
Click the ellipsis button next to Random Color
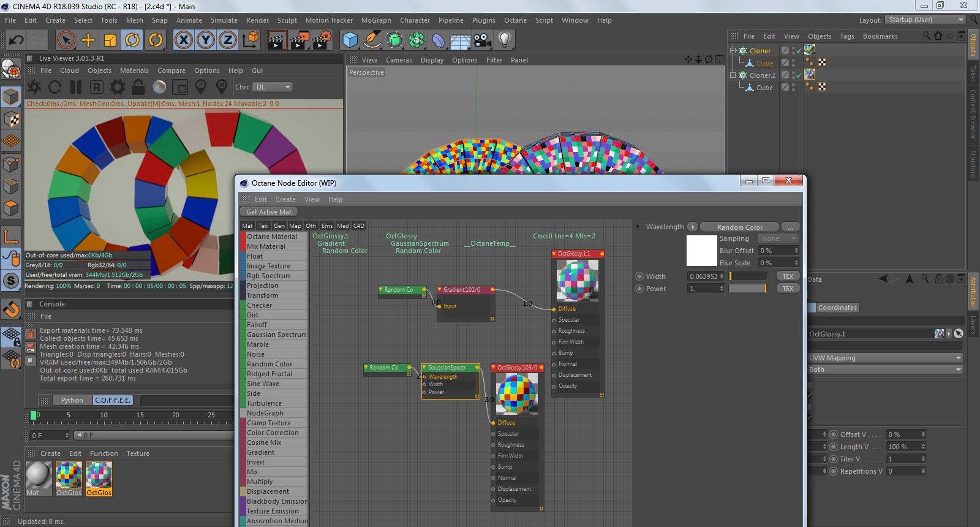[791, 227]
